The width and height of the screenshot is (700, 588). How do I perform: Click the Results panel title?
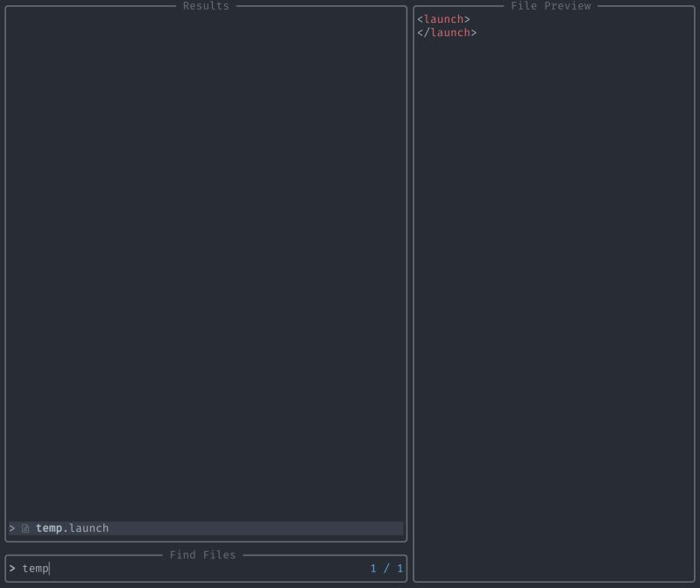coord(206,6)
